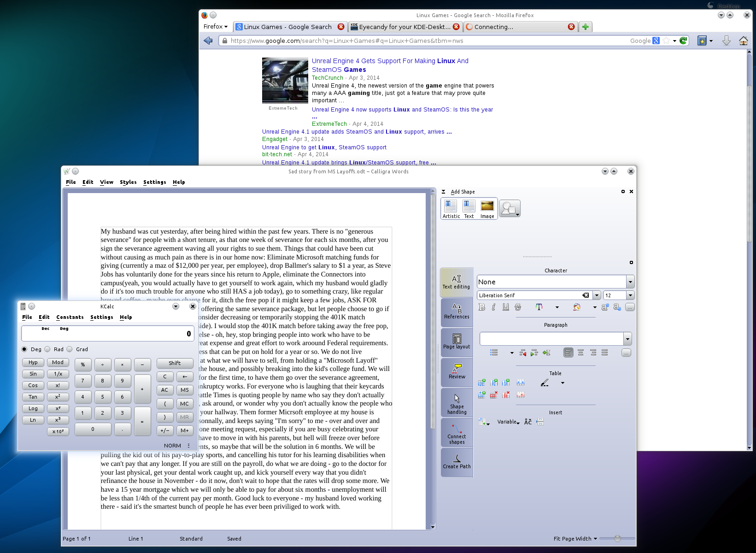The height and width of the screenshot is (553, 756).
Task: Switch to Eyecandy for your KDE-Desktop tab
Action: pyautogui.click(x=404, y=27)
